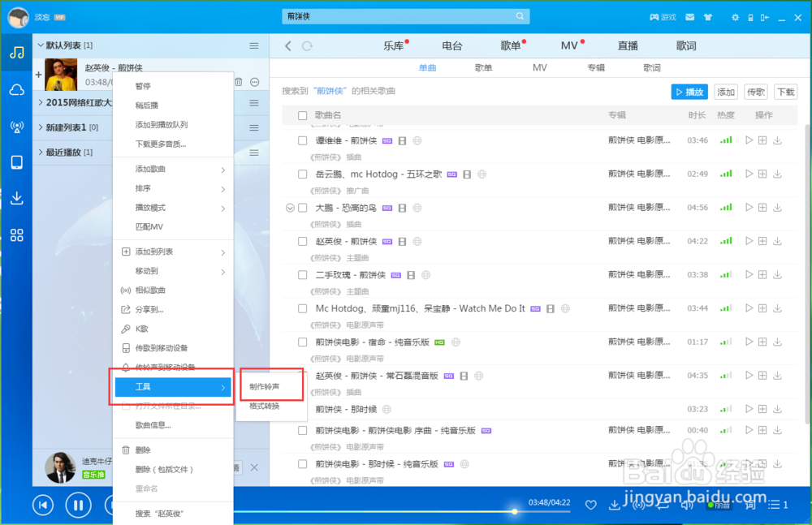The width and height of the screenshot is (812, 525).
Task: Open the settings gear icon
Action: pos(735,17)
